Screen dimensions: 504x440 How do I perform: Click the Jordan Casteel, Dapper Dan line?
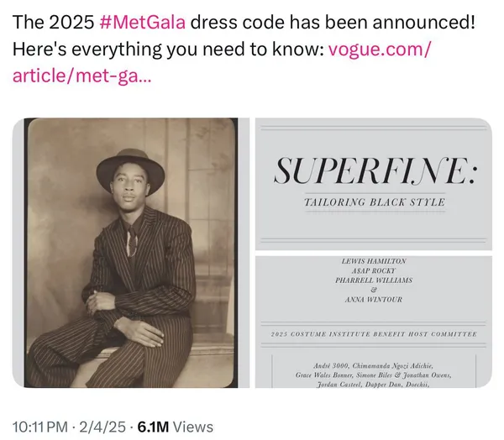[x=374, y=385]
